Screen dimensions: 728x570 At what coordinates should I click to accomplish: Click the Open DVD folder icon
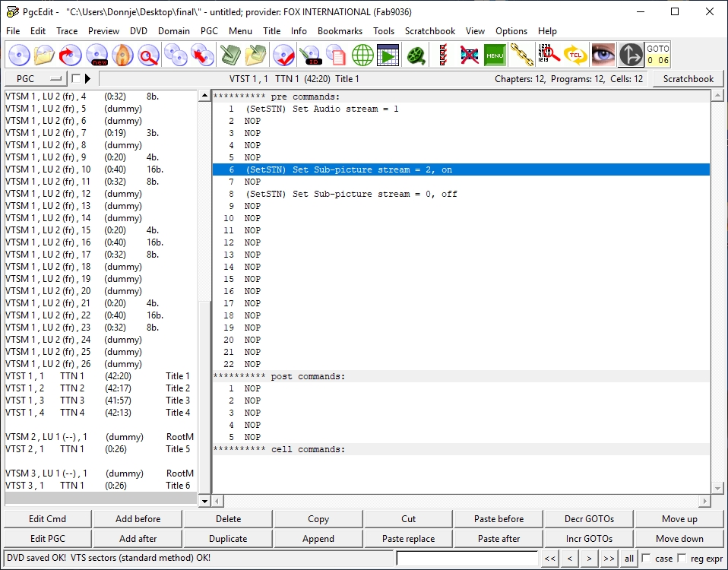click(45, 55)
